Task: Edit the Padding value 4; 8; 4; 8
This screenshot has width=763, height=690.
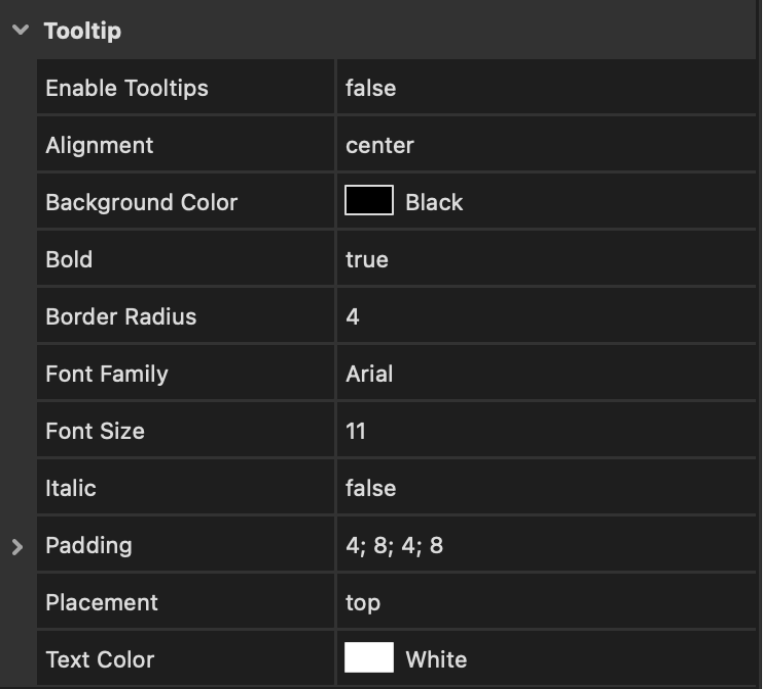Action: [394, 546]
